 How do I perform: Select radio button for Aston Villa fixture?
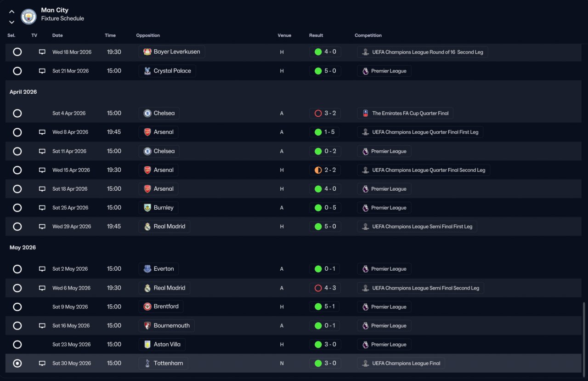click(17, 345)
